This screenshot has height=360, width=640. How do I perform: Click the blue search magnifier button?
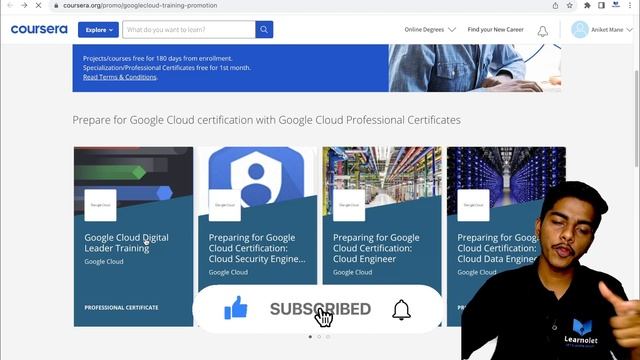click(264, 29)
